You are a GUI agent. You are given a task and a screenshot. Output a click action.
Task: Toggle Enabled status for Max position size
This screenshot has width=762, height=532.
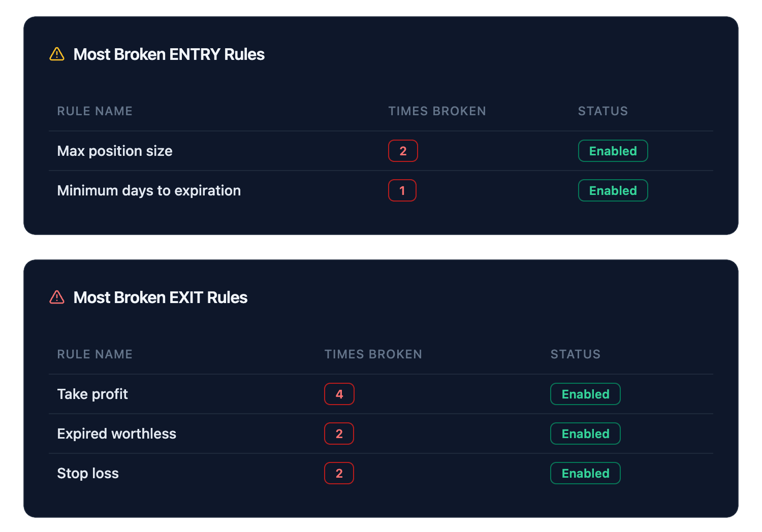tap(613, 151)
